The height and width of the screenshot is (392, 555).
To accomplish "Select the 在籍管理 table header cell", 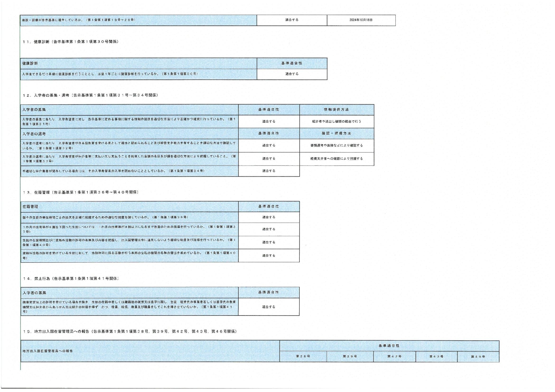I will coord(31,207).
